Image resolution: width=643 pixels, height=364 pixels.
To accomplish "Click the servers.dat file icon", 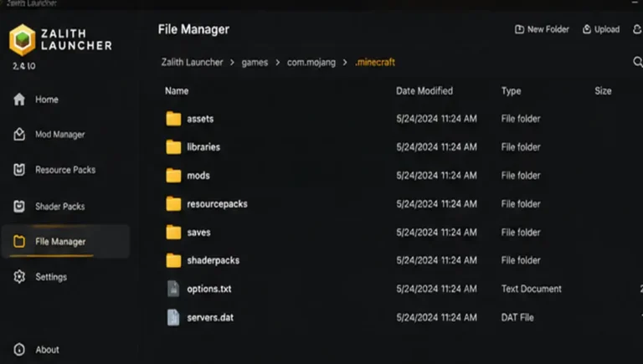I will (173, 317).
